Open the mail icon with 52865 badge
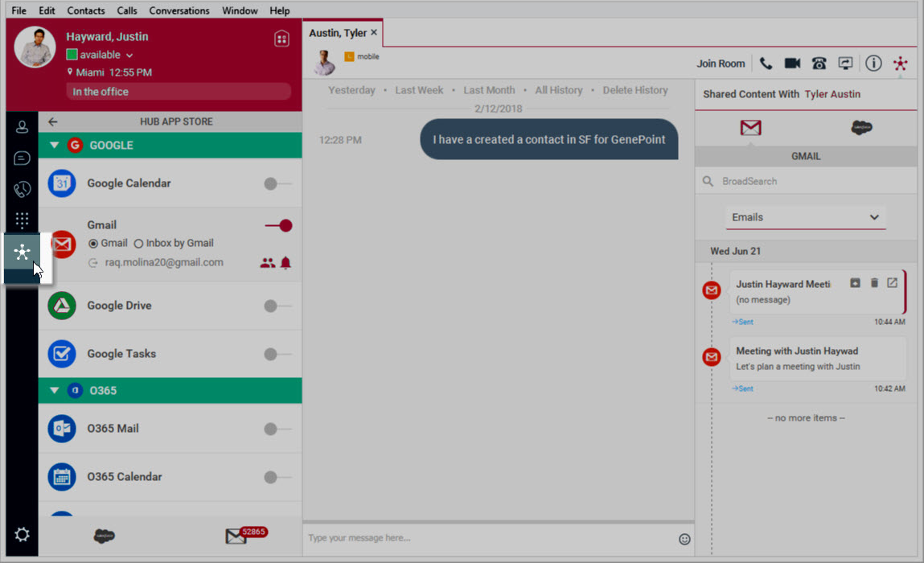This screenshot has height=563, width=924. tap(236, 536)
